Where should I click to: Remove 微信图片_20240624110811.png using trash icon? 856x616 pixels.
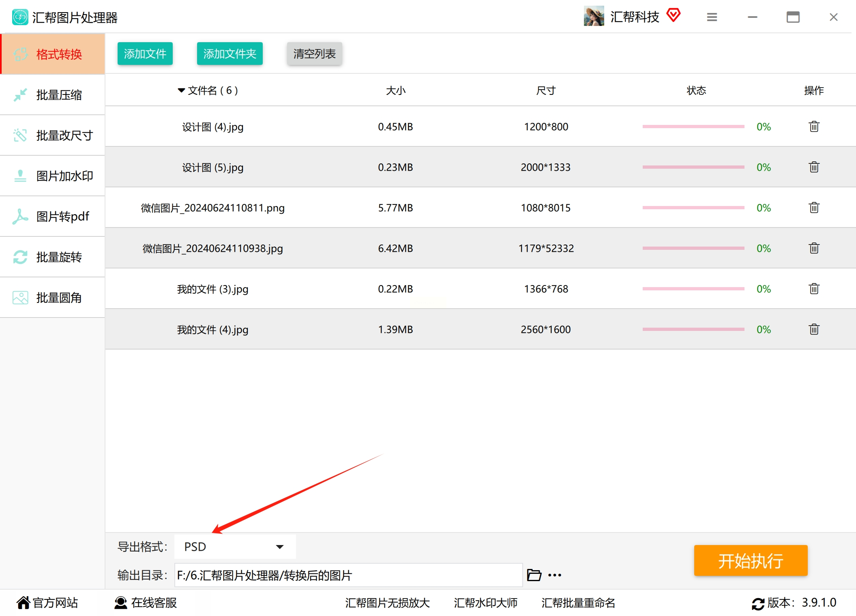point(814,208)
